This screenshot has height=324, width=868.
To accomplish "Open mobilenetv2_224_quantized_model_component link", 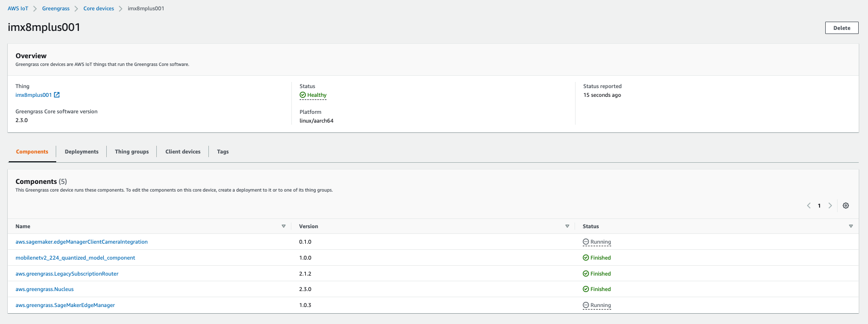I will pos(75,258).
